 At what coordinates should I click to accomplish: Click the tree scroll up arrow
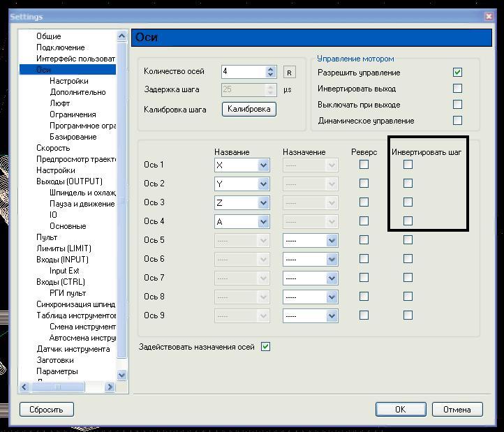click(x=122, y=36)
